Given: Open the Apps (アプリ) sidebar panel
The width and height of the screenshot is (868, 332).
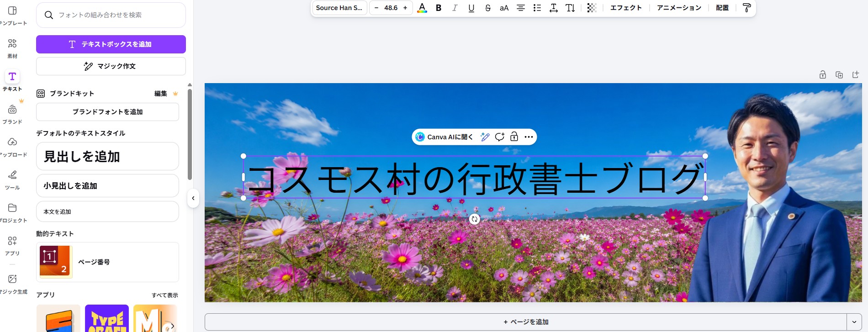Looking at the screenshot, I should tap(12, 246).
